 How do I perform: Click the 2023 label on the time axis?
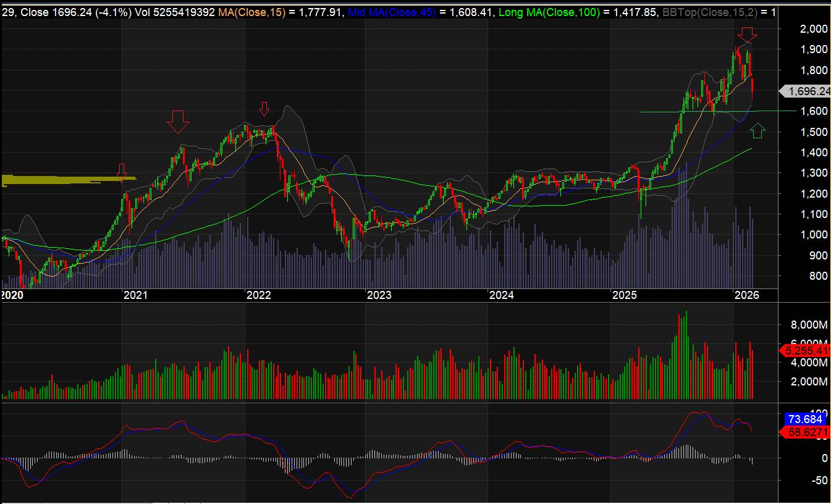tap(379, 295)
